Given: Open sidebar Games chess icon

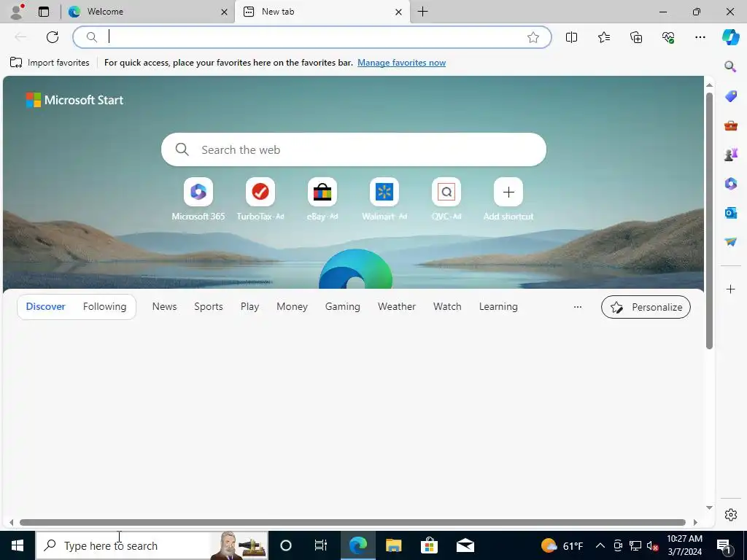Looking at the screenshot, I should pyautogui.click(x=730, y=155).
